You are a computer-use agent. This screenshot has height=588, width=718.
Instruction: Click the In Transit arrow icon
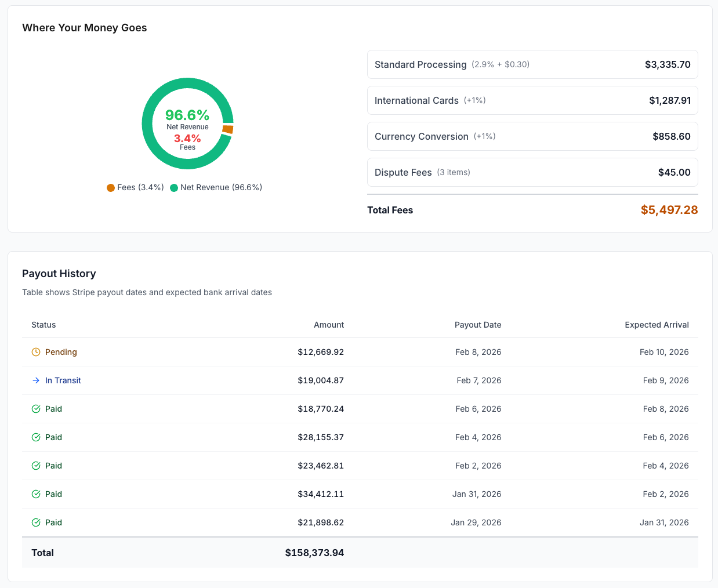click(x=36, y=380)
